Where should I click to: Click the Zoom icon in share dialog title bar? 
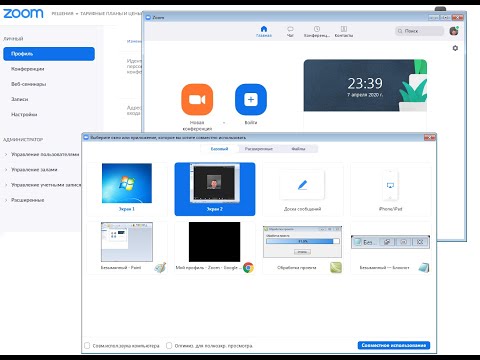coord(86,137)
